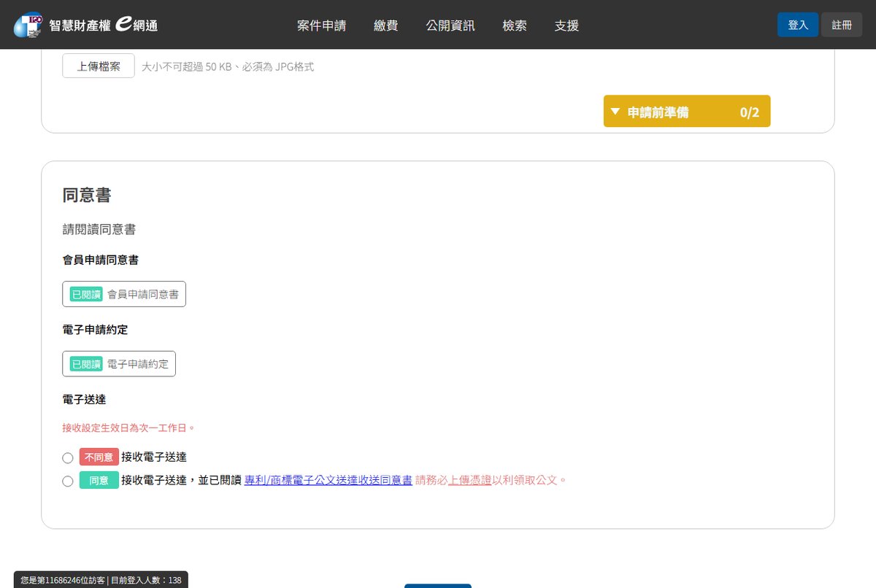Click the 電子送達 subheading
Screen dimensions: 876x588
pos(85,400)
